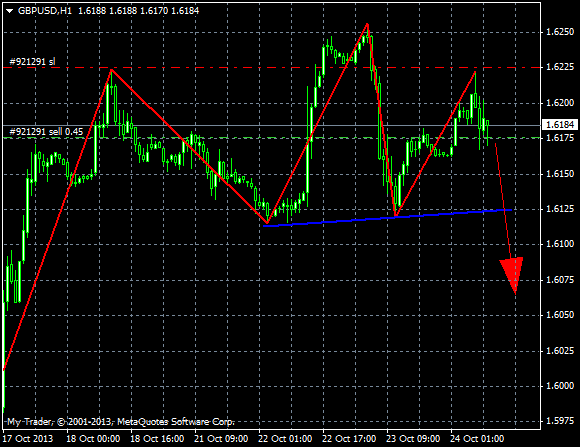Select the GBPUSD,H1 chart title text
Image resolution: width=580 pixels, height=447 pixels.
[x=45, y=11]
